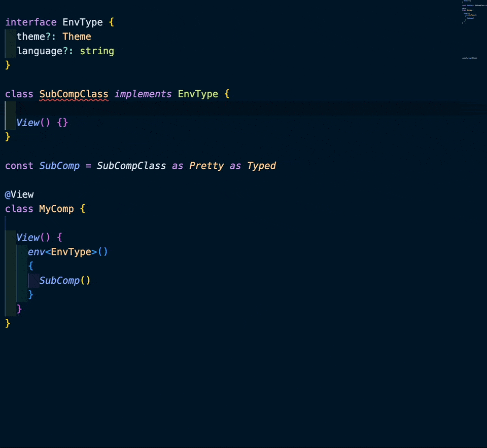
Task: Click the 'Typed' type cast
Action: click(261, 166)
